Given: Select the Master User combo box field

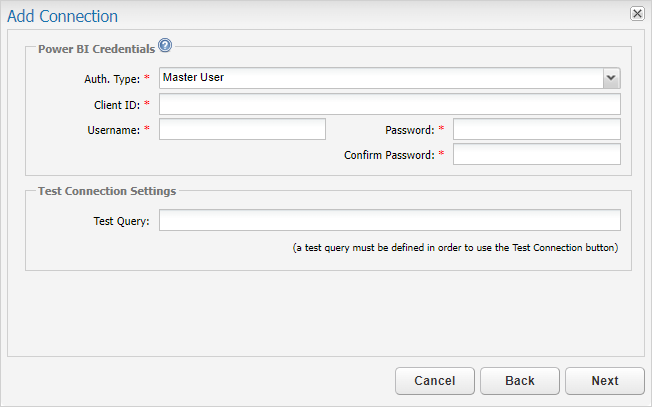Looking at the screenshot, I should 390,78.
